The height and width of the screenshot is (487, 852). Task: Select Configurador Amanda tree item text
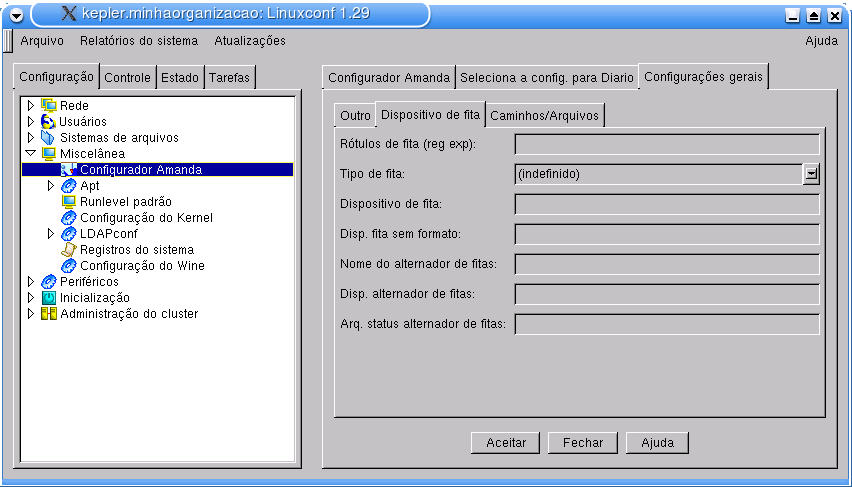141,170
